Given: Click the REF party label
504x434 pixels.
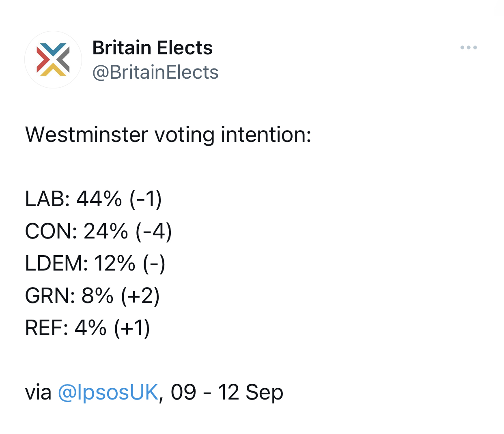Looking at the screenshot, I should [x=46, y=328].
